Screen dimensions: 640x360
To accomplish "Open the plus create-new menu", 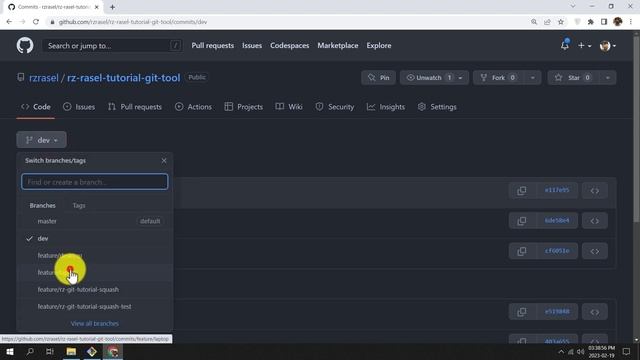I will point(584,46).
